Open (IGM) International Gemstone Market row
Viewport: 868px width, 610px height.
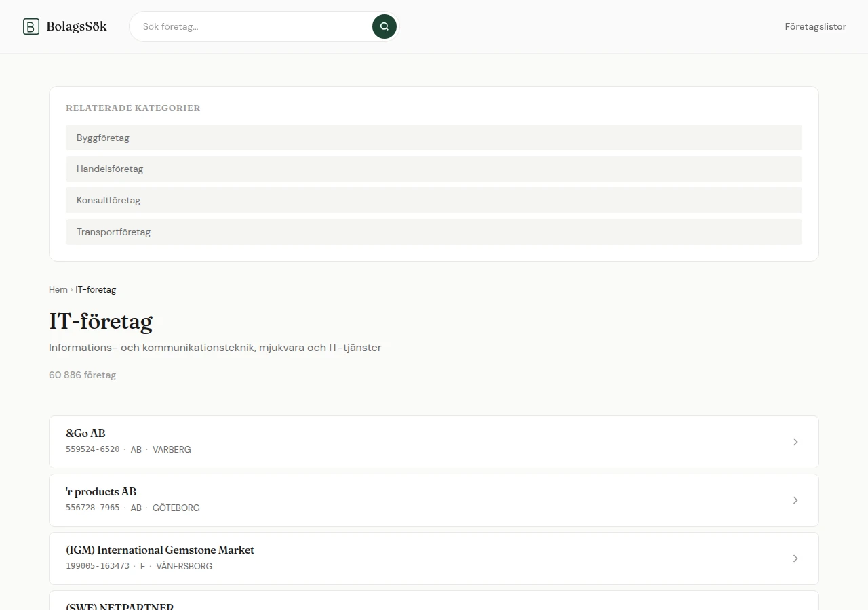coord(434,558)
